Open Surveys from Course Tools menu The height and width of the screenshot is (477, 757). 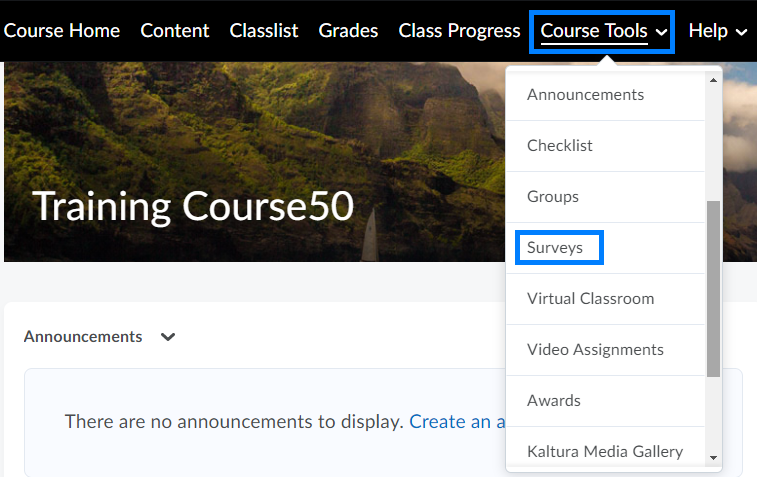[x=555, y=248]
